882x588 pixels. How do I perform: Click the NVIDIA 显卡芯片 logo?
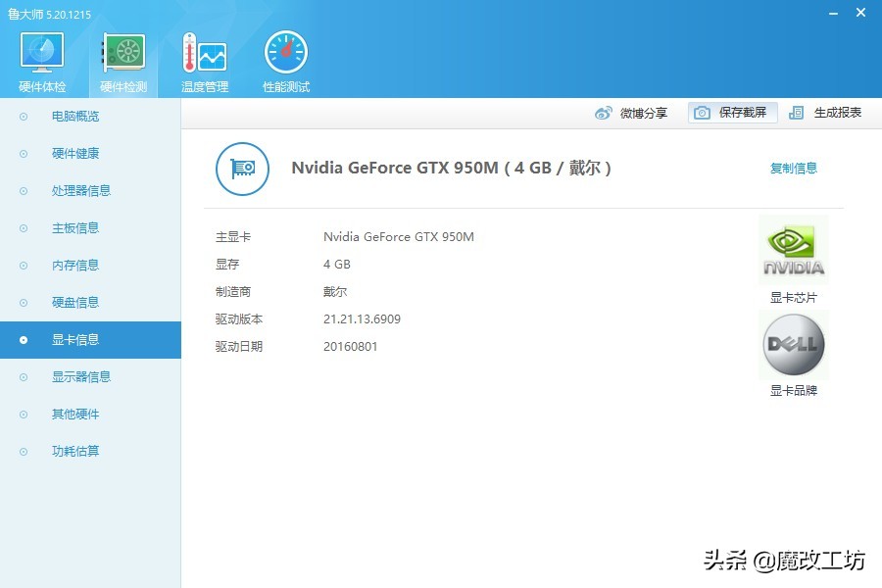coord(793,248)
